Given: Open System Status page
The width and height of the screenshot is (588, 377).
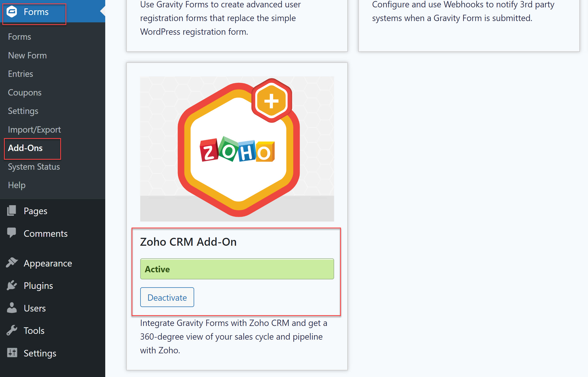Looking at the screenshot, I should point(34,167).
